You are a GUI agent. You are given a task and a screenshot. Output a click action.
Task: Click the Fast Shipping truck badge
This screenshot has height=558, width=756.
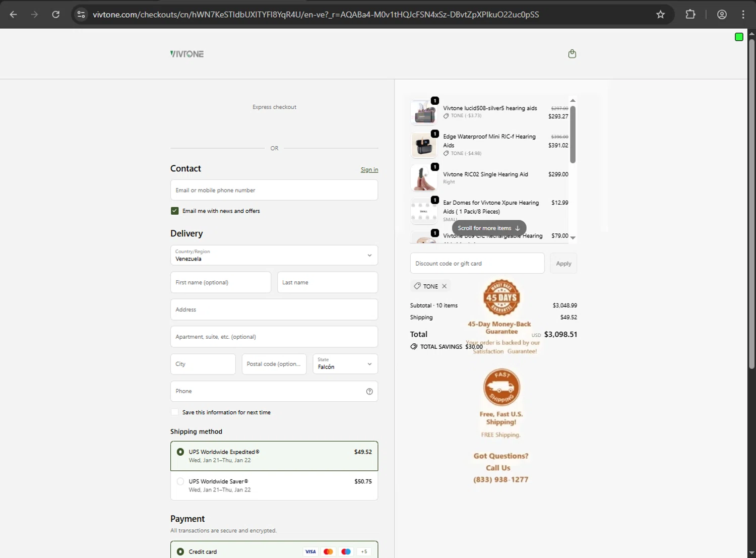(x=501, y=387)
